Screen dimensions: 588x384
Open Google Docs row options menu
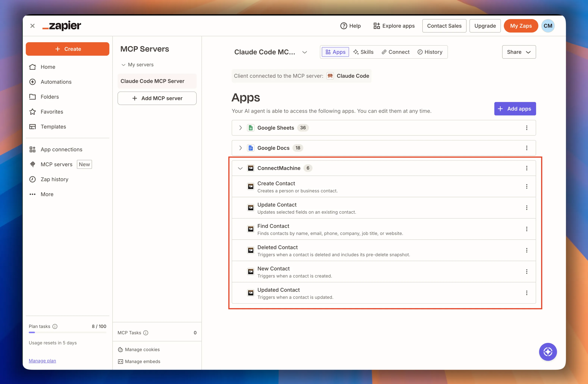[x=526, y=148]
